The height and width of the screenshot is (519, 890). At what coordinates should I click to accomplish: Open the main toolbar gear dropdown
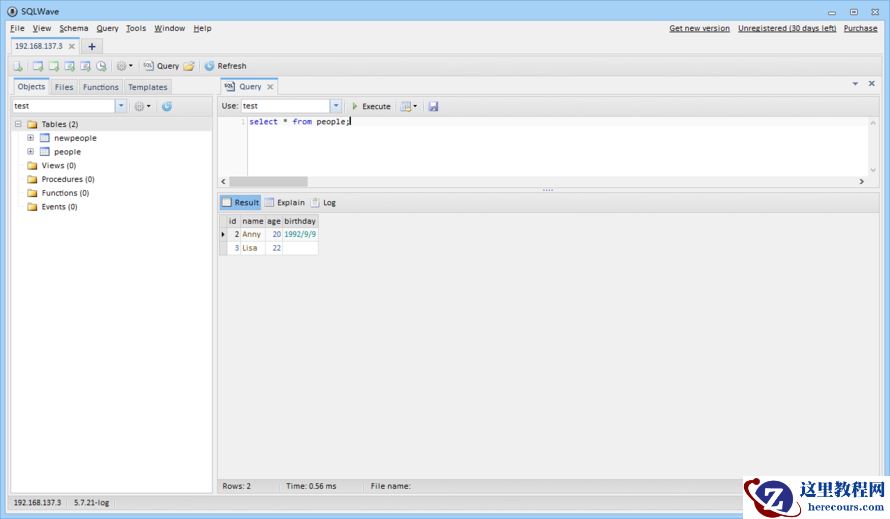pyautogui.click(x=123, y=66)
